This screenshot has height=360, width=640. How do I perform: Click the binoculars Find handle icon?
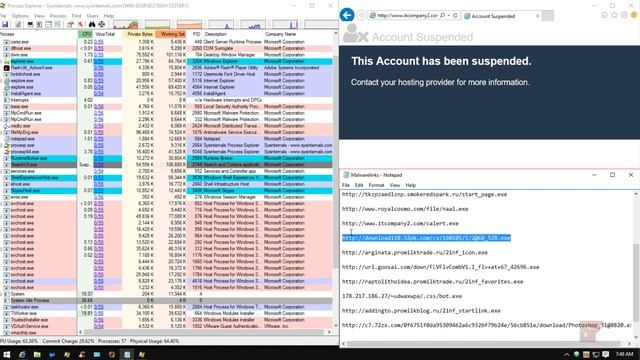(x=92, y=24)
